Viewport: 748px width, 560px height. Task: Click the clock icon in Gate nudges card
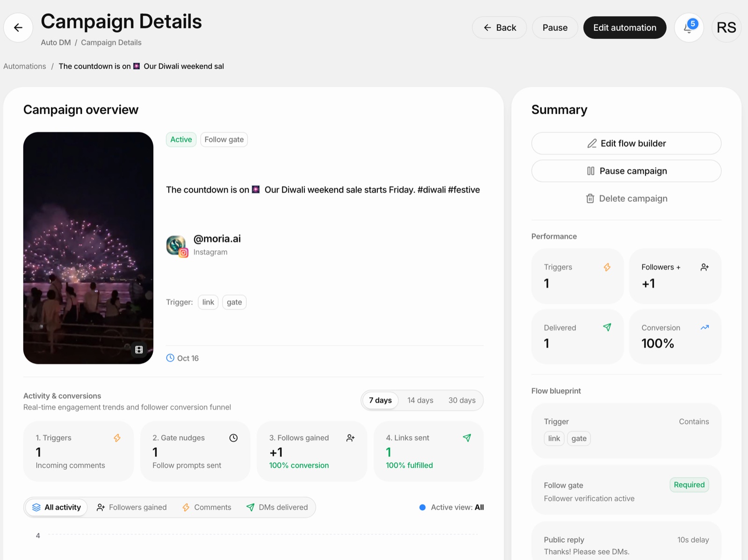[x=233, y=438]
